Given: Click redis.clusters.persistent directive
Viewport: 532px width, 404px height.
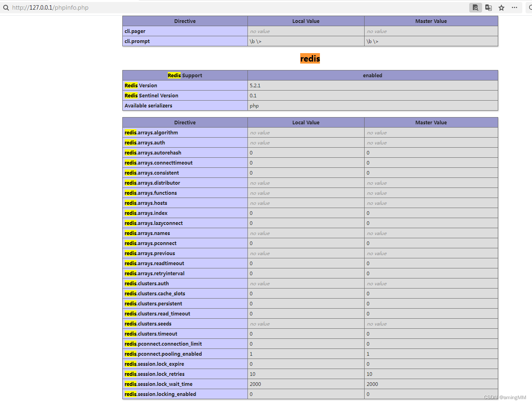Looking at the screenshot, I should (153, 304).
